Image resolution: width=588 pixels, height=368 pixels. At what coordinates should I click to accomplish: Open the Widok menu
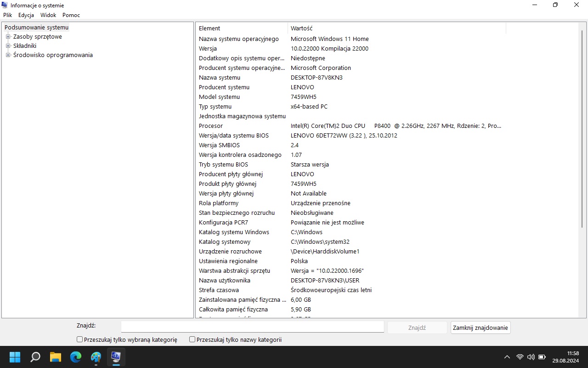48,15
